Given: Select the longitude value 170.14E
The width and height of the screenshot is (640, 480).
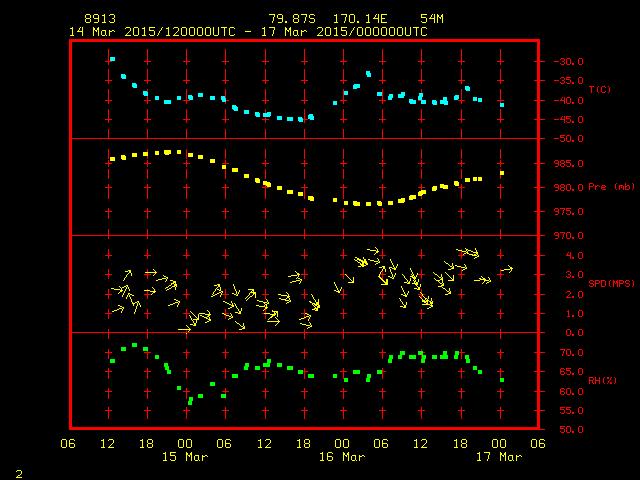Looking at the screenshot, I should (x=360, y=19).
